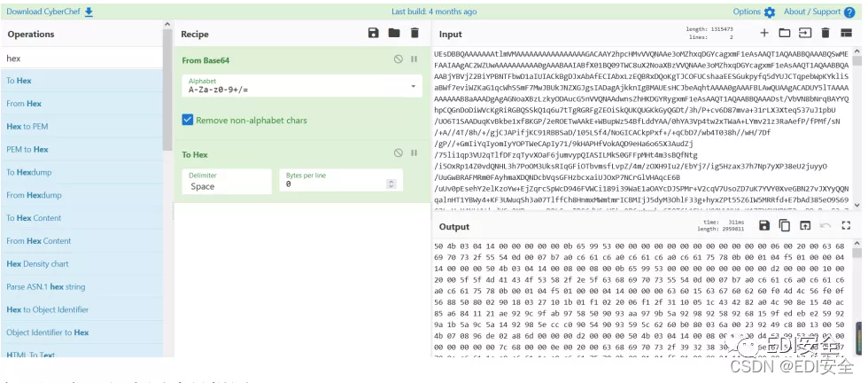Disable the From Base64 operation
Viewport: 868px width, 383px height.
tap(398, 59)
